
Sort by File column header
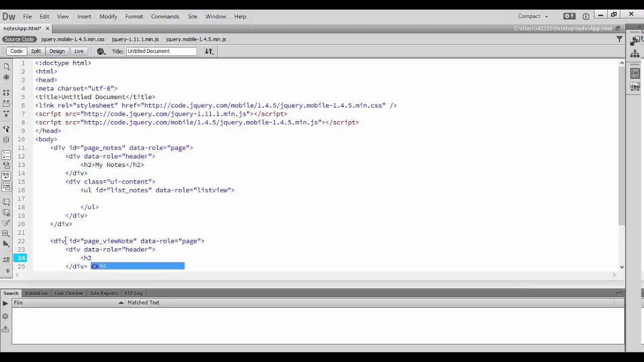pos(68,303)
